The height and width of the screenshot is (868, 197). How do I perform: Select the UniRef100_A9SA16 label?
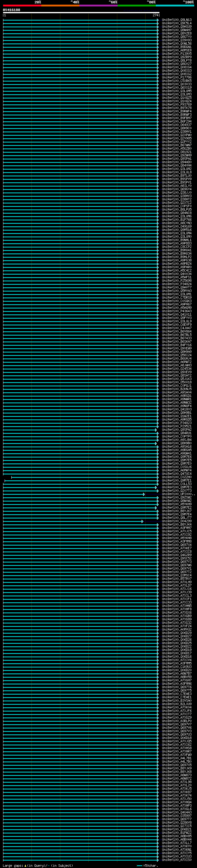point(176,446)
